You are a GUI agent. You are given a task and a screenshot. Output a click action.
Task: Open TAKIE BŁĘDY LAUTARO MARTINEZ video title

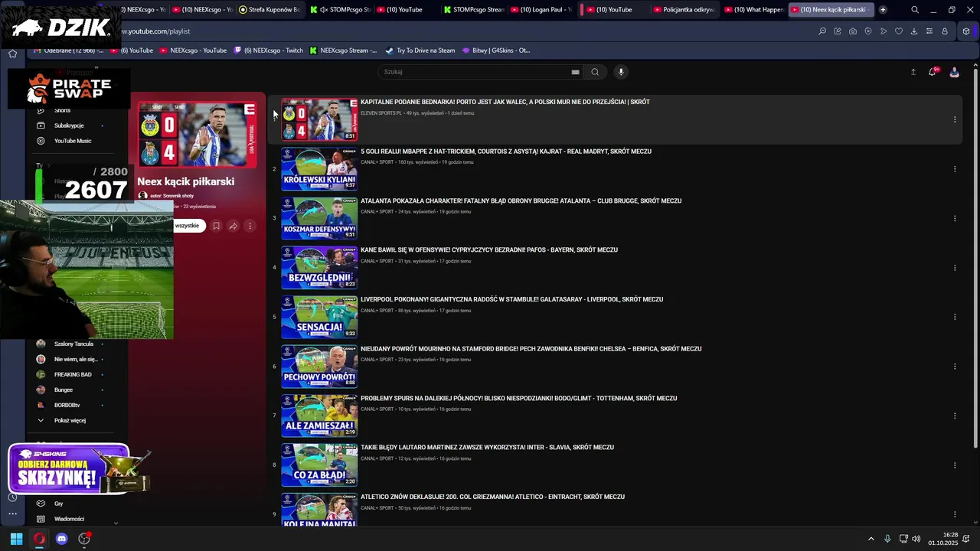click(x=487, y=447)
